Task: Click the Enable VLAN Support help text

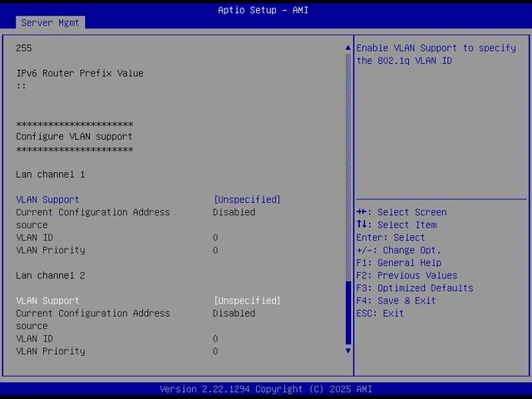Action: (436, 54)
